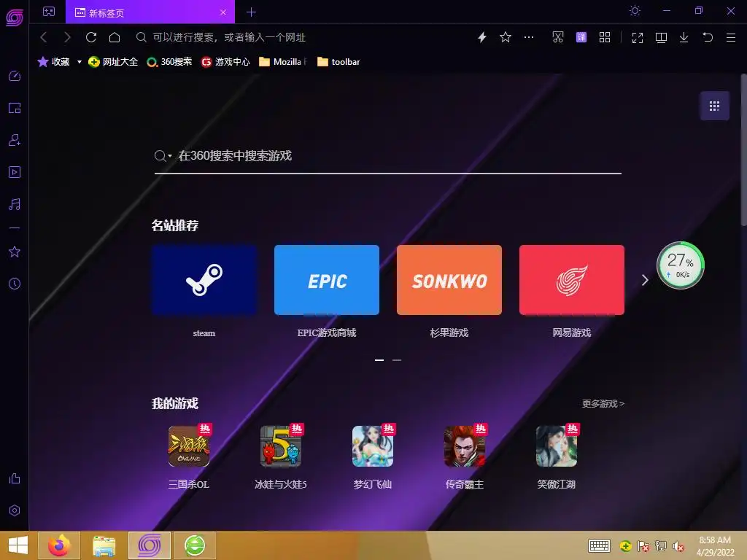
Task: Select the 新标签页 tab
Action: click(150, 12)
